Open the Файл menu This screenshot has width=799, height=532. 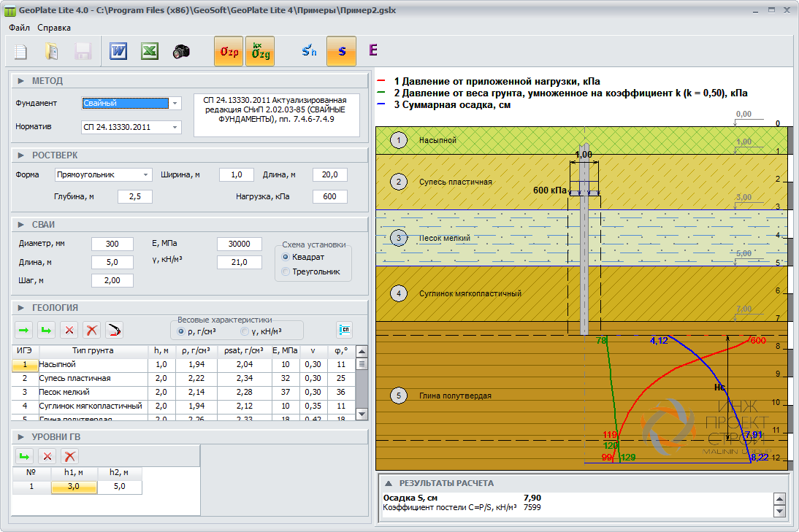20,28
